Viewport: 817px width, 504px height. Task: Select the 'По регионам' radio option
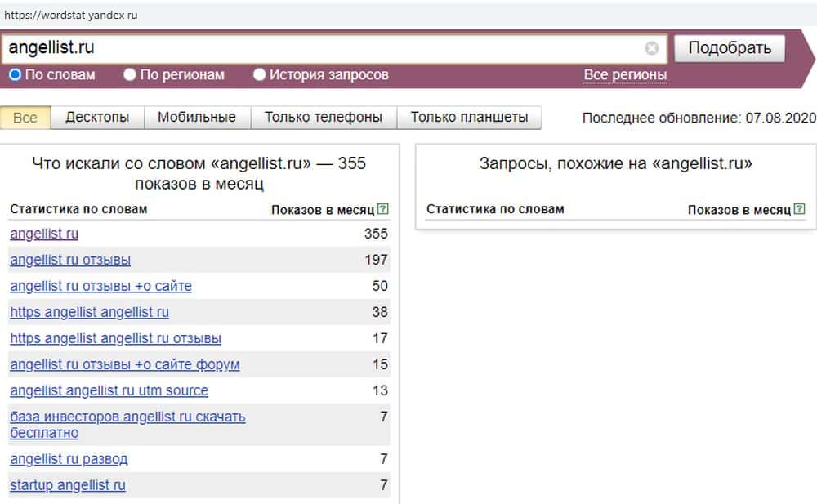pyautogui.click(x=130, y=75)
